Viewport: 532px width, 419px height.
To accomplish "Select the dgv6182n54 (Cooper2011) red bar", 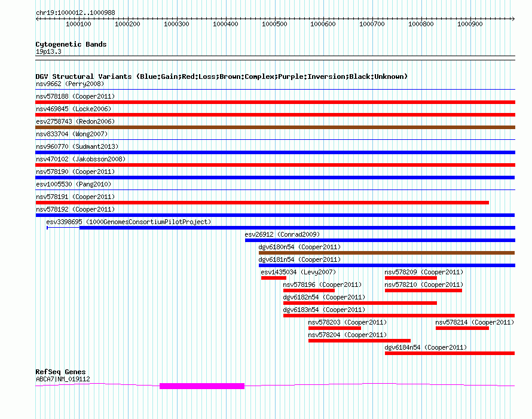I will (360, 303).
